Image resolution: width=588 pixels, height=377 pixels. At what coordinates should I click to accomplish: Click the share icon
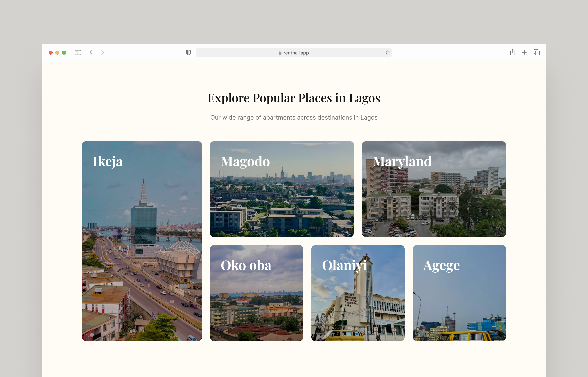(x=512, y=52)
